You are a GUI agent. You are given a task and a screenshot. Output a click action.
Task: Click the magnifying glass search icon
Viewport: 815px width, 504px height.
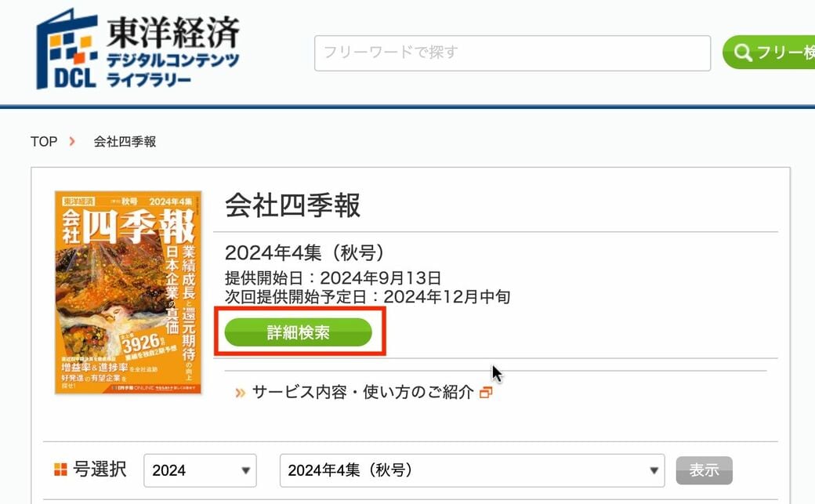(x=743, y=53)
